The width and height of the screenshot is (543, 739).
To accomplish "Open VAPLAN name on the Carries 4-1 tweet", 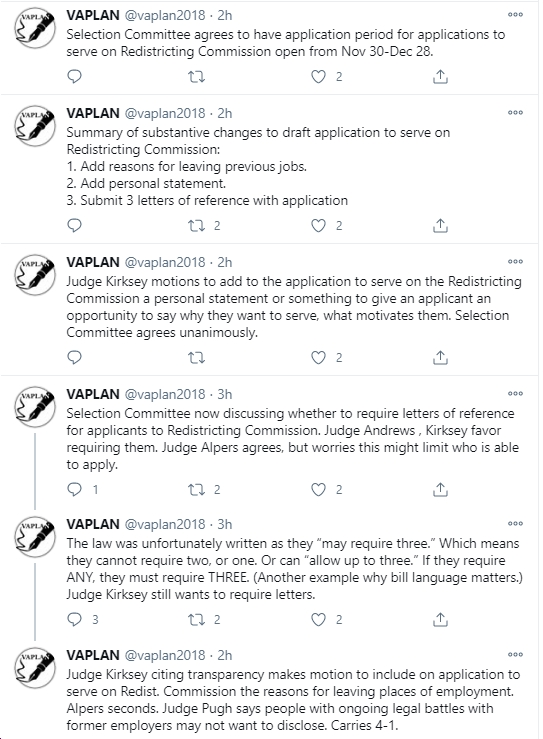I will [x=93, y=655].
